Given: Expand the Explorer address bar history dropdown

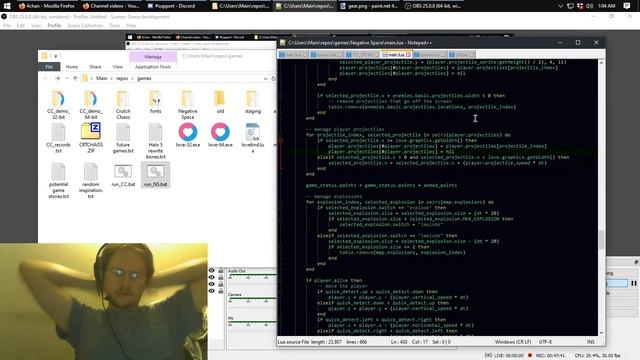Looking at the screenshot, I should 265,78.
